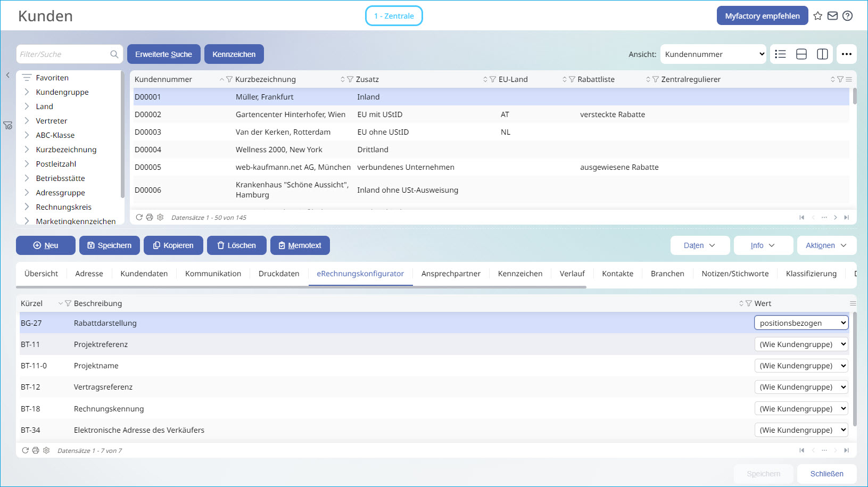The width and height of the screenshot is (868, 487).
Task: Switch to the Kundendaten tab
Action: coord(144,274)
